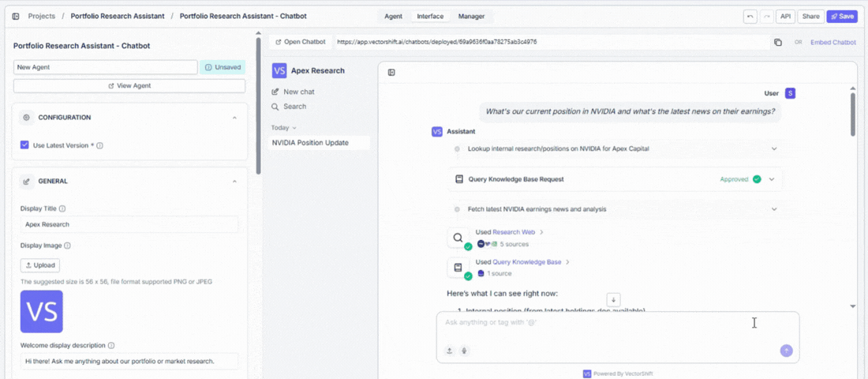Expand the Lookup internal research step
This screenshot has width=868, height=379.
(x=774, y=148)
